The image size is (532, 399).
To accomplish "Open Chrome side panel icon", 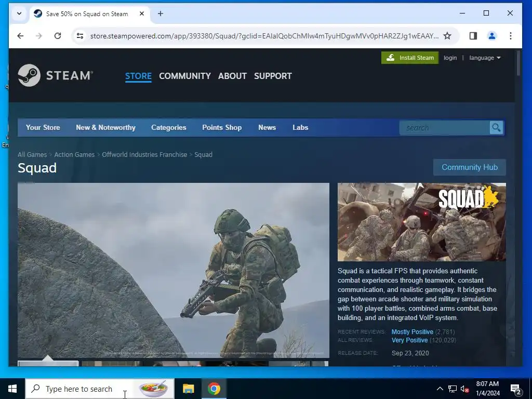I will (473, 36).
